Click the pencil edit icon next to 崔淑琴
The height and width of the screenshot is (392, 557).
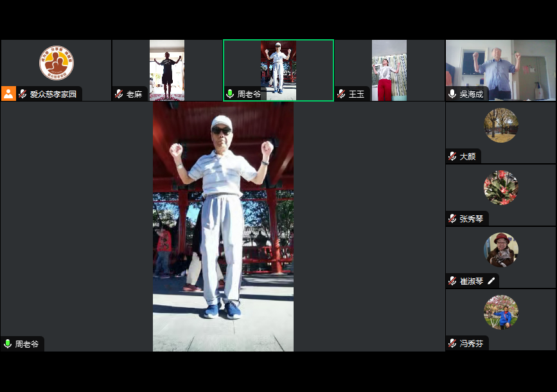[x=491, y=281]
